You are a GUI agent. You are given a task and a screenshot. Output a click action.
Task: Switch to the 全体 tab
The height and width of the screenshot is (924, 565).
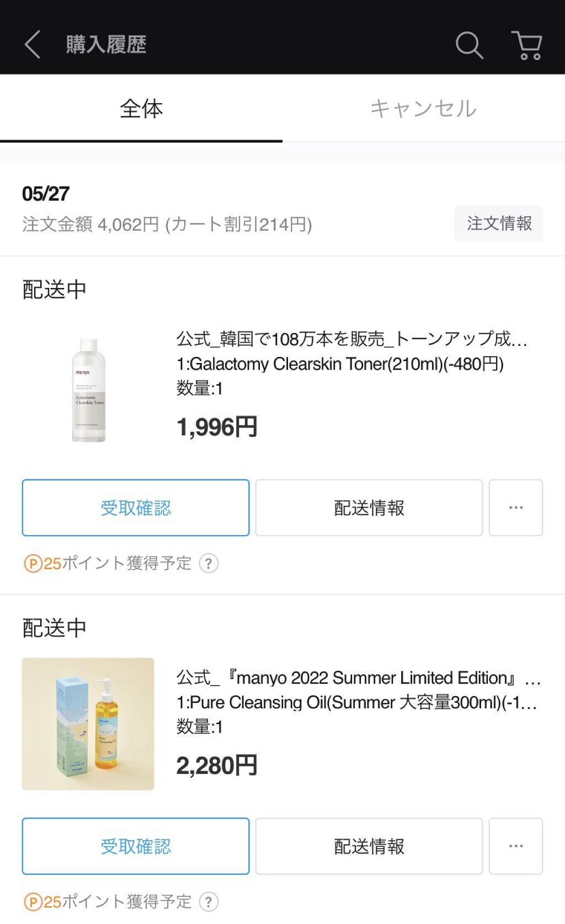(x=141, y=109)
